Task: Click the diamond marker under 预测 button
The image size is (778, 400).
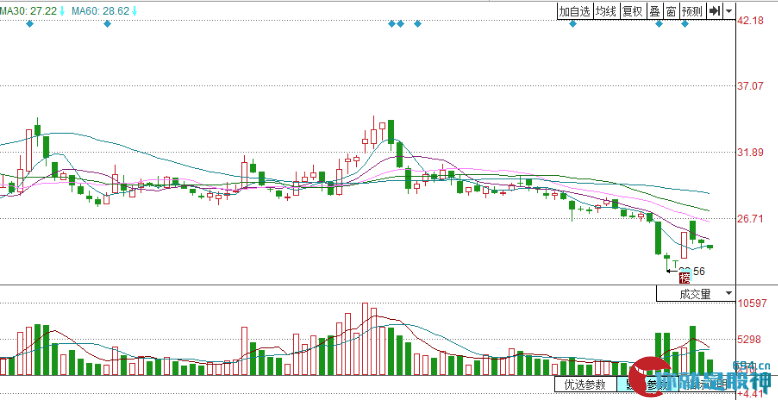Action: 685,23
